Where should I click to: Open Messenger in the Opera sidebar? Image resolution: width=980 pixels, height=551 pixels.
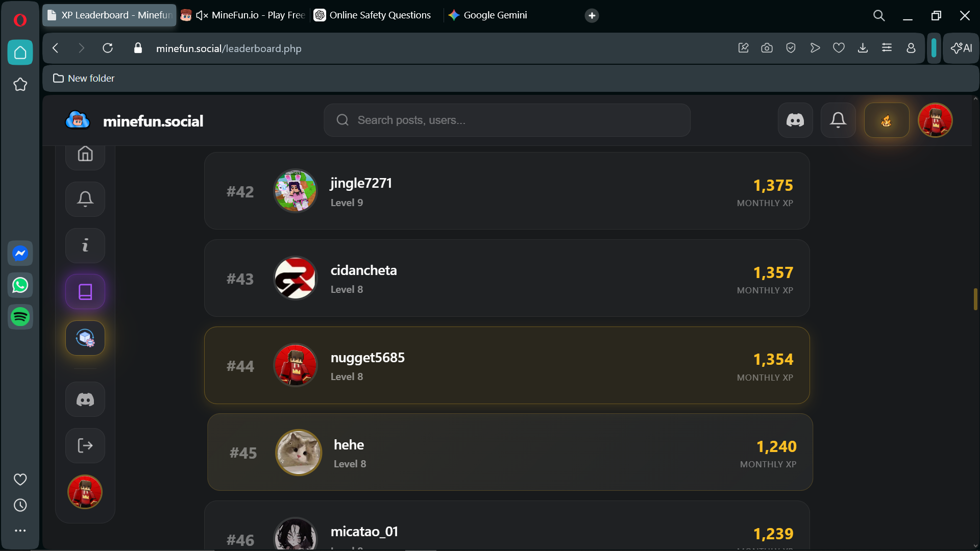(x=20, y=253)
